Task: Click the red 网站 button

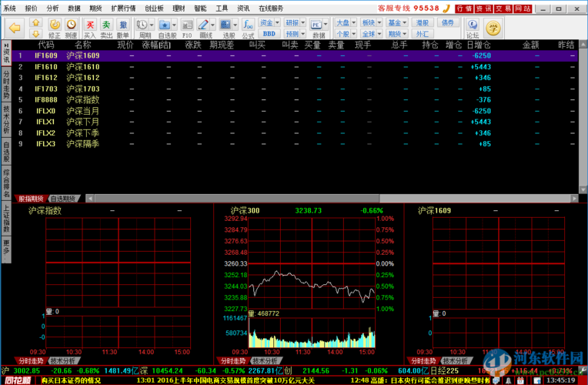Action: click(523, 8)
